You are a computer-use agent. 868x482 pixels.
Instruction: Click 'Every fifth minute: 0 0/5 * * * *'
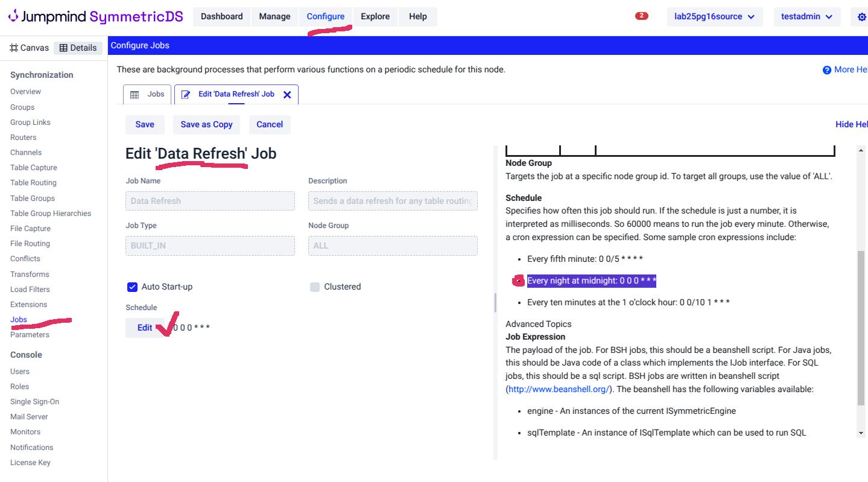(x=585, y=259)
